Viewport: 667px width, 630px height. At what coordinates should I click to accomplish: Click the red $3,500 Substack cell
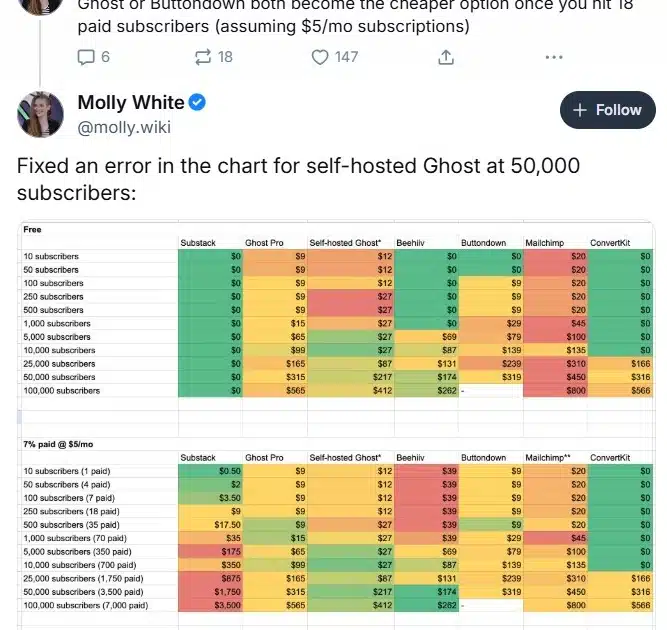tap(210, 605)
